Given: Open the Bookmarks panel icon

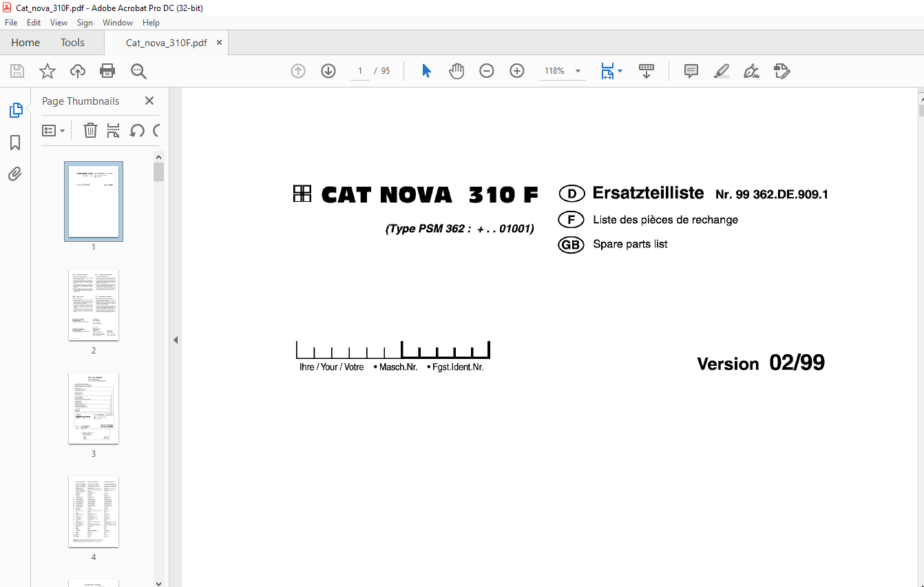Looking at the screenshot, I should tap(15, 143).
